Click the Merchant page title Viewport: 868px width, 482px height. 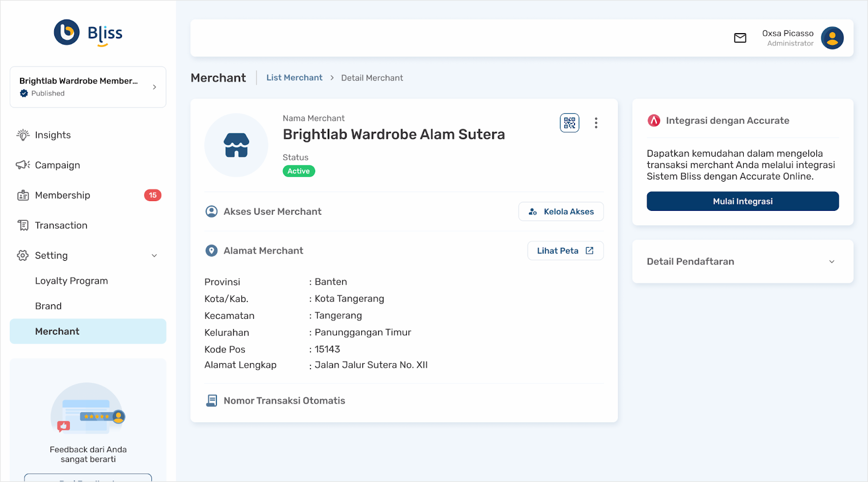[218, 78]
